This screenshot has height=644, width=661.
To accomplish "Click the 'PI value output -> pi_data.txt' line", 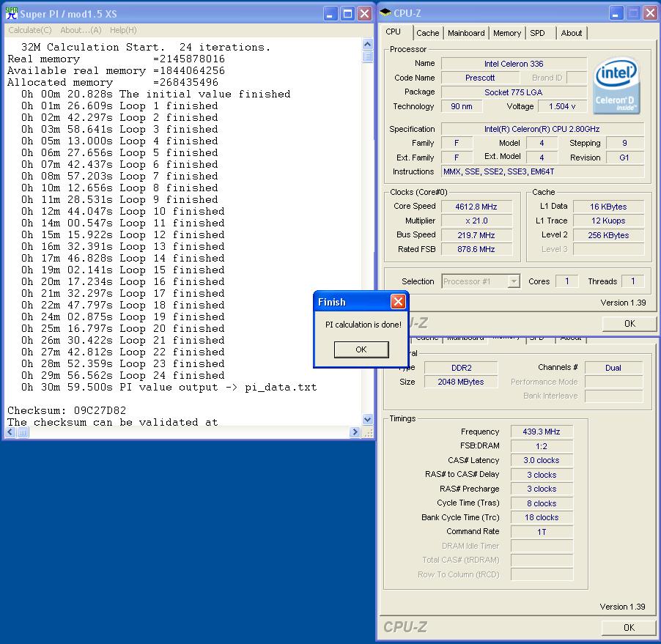I will (x=169, y=388).
